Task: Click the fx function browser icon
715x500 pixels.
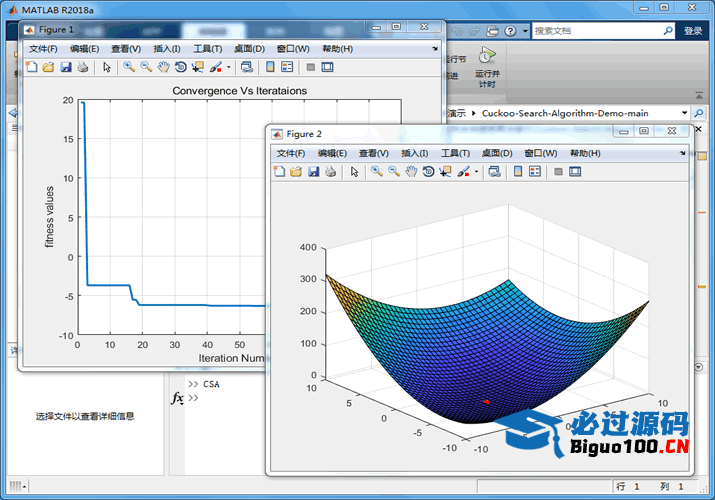Action: [x=177, y=398]
